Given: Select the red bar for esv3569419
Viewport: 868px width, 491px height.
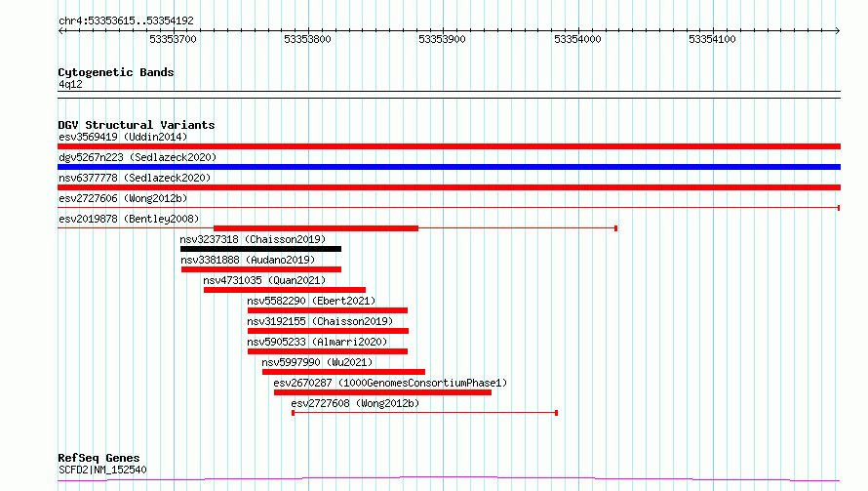Looking at the screenshot, I should click(x=449, y=146).
